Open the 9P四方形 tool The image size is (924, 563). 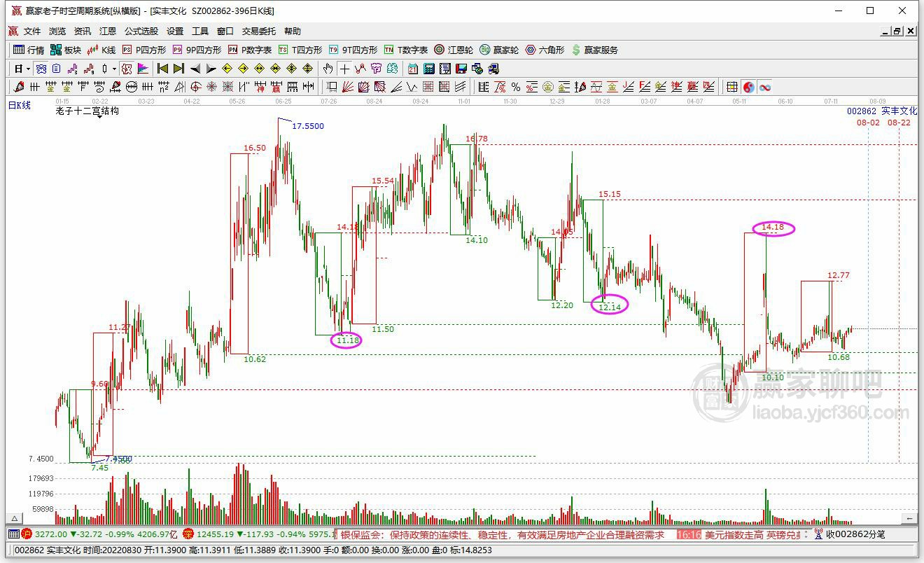197,50
